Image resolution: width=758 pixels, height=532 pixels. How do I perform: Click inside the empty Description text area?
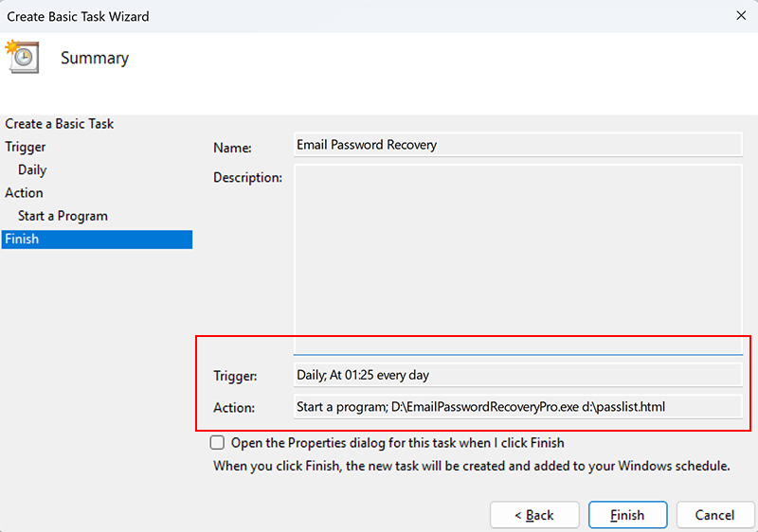(517, 256)
